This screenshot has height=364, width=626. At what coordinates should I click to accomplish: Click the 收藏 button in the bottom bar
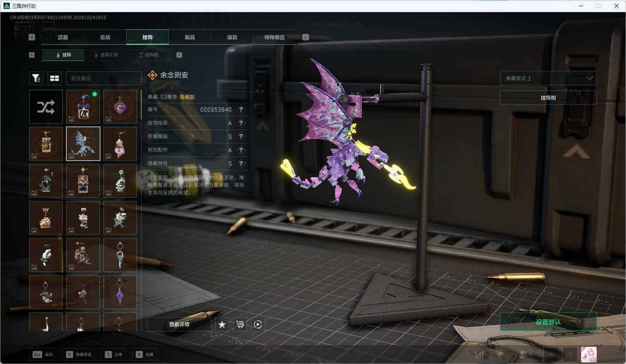145,354
